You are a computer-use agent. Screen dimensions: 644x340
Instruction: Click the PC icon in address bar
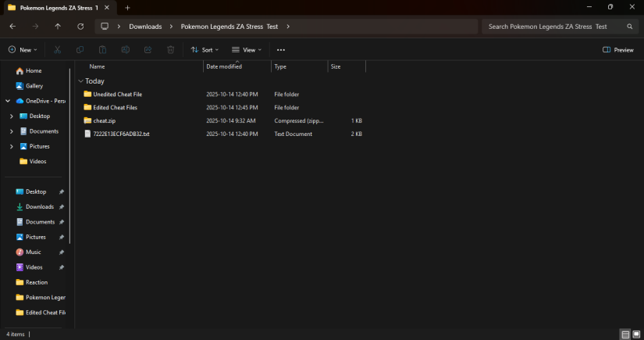pyautogui.click(x=105, y=27)
